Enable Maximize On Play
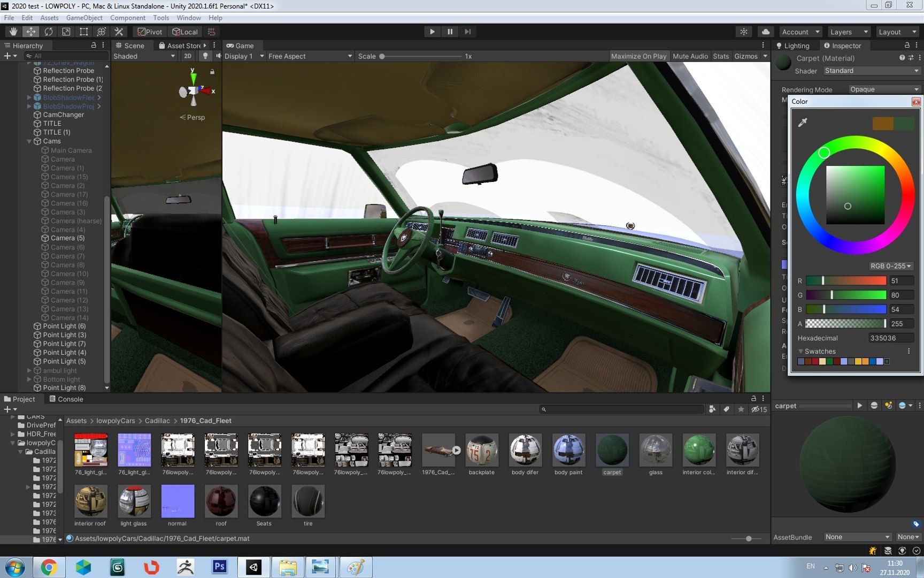The height and width of the screenshot is (578, 924). (x=639, y=56)
